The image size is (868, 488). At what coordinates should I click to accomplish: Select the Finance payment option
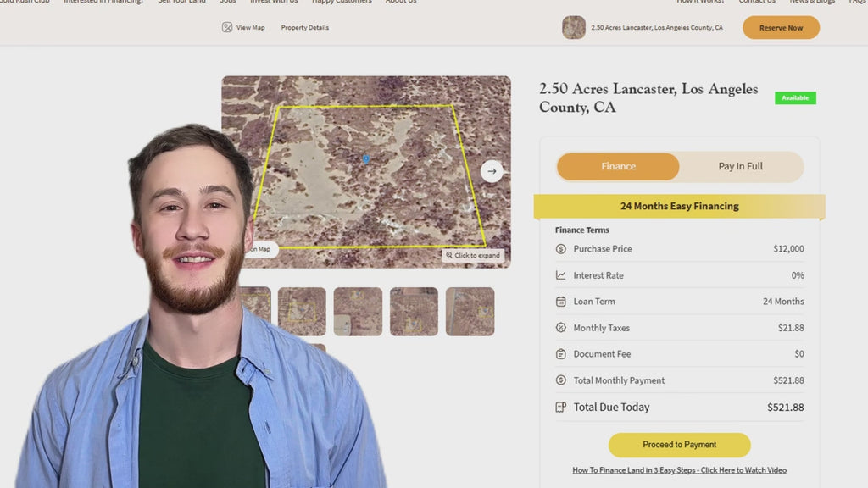[618, 167]
